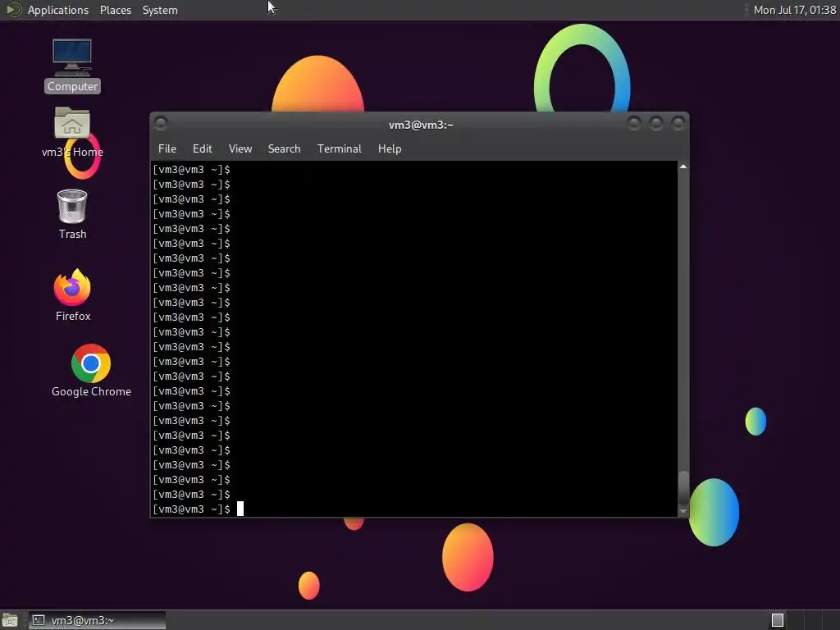Click the vm3@vm3:~ taskbar button

coord(97,620)
